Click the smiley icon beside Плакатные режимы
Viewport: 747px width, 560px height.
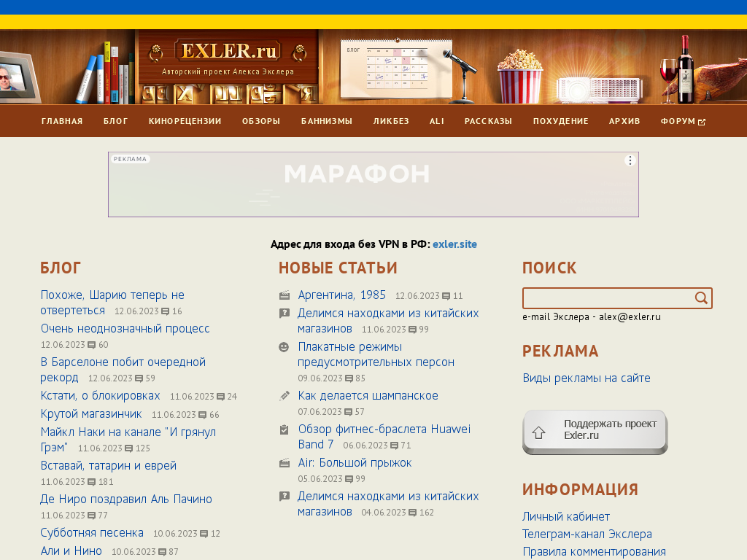tap(284, 347)
